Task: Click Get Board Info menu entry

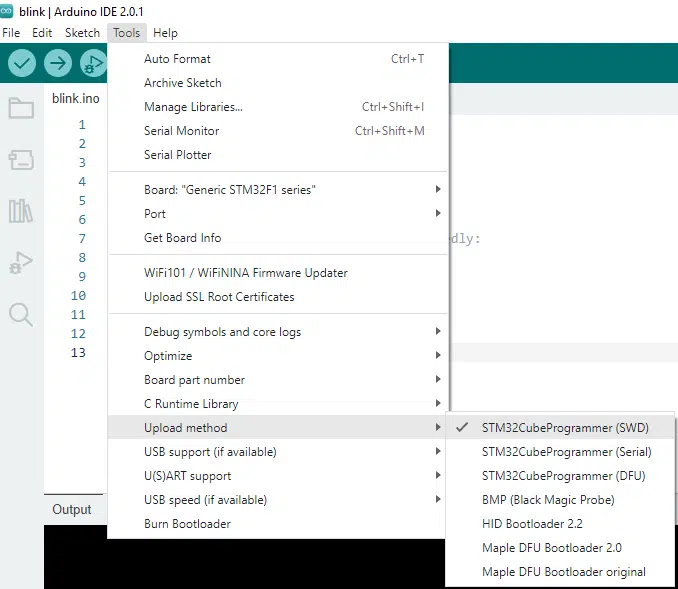Action: (x=278, y=237)
